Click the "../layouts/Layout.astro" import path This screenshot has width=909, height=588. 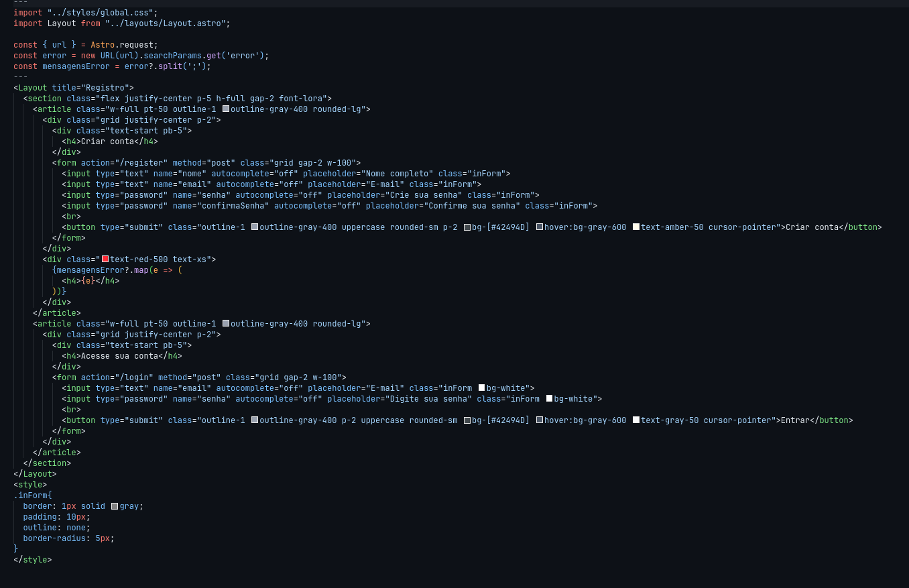click(x=168, y=23)
